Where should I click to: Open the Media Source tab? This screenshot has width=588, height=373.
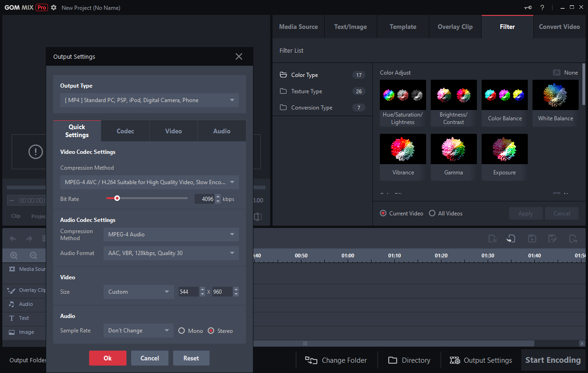pos(298,27)
